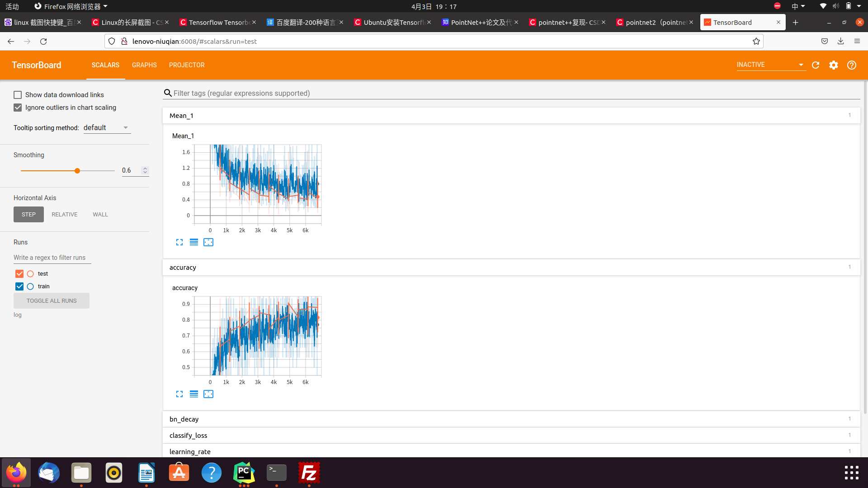This screenshot has width=868, height=488.
Task: Collapse the accuracy section header
Action: (x=511, y=267)
